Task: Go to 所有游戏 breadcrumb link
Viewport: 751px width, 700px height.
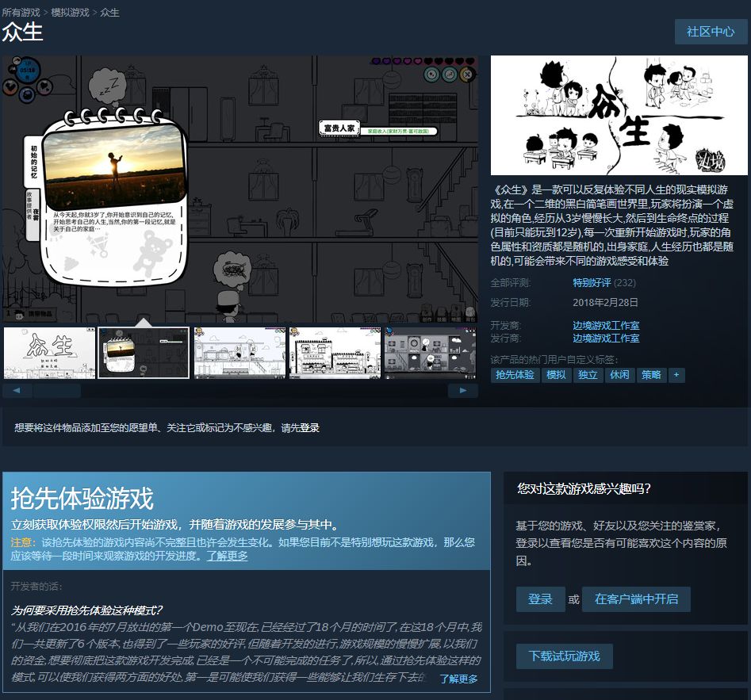Action: tap(21, 13)
